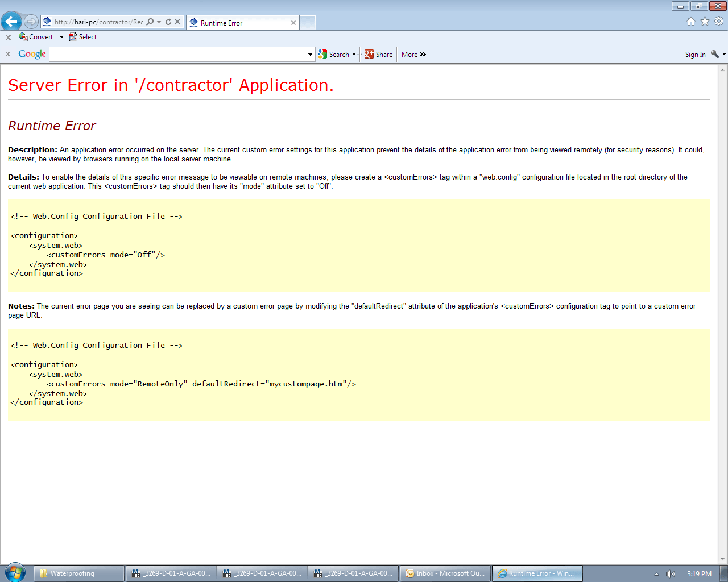
Task: Click the 3:19 PM taskbar clock
Action: point(699,574)
